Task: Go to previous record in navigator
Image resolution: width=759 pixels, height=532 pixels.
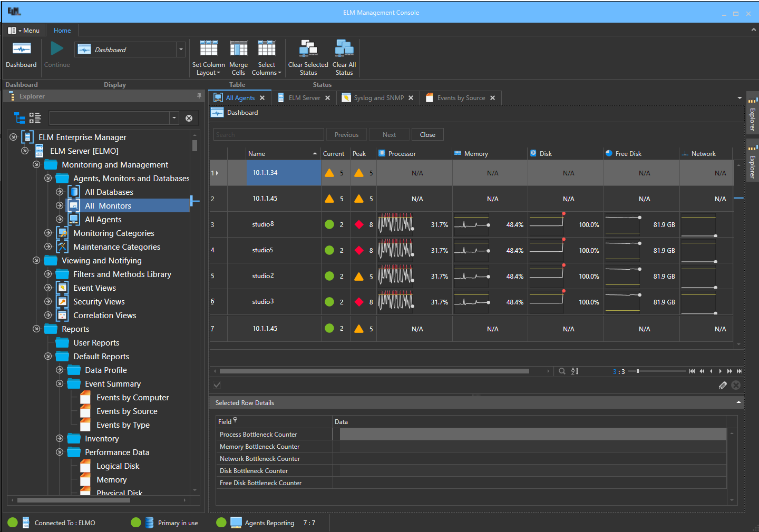Action: coord(711,371)
